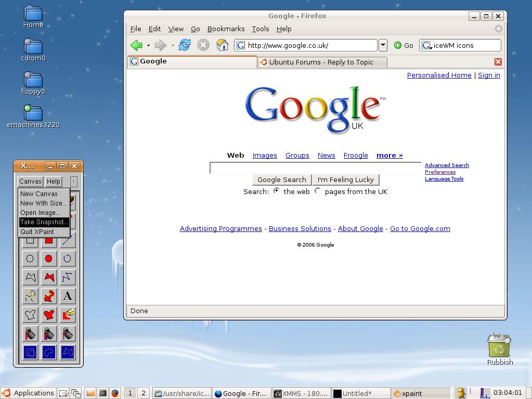The width and height of the screenshot is (532, 399).
Task: Open the "more »" link
Action: coord(390,156)
